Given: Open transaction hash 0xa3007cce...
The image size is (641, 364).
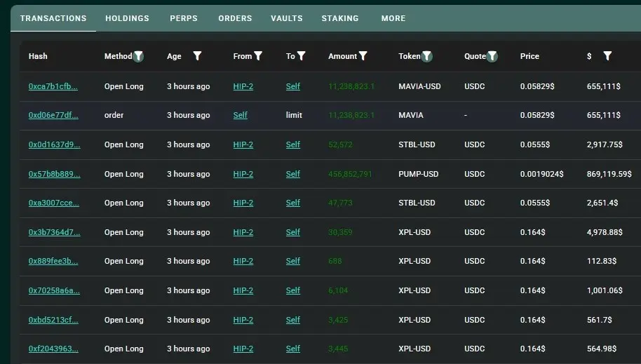Looking at the screenshot, I should tap(53, 203).
